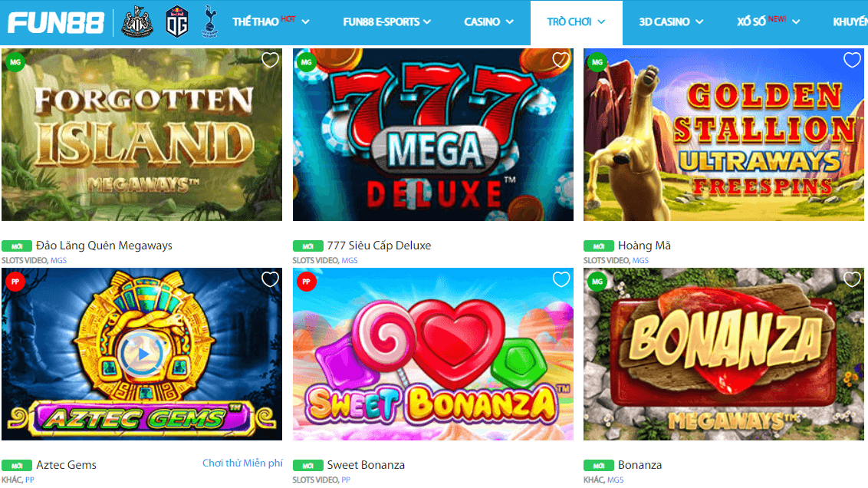Click the FUN88 logo
Image resolution: width=868 pixels, height=488 pixels.
pos(56,23)
